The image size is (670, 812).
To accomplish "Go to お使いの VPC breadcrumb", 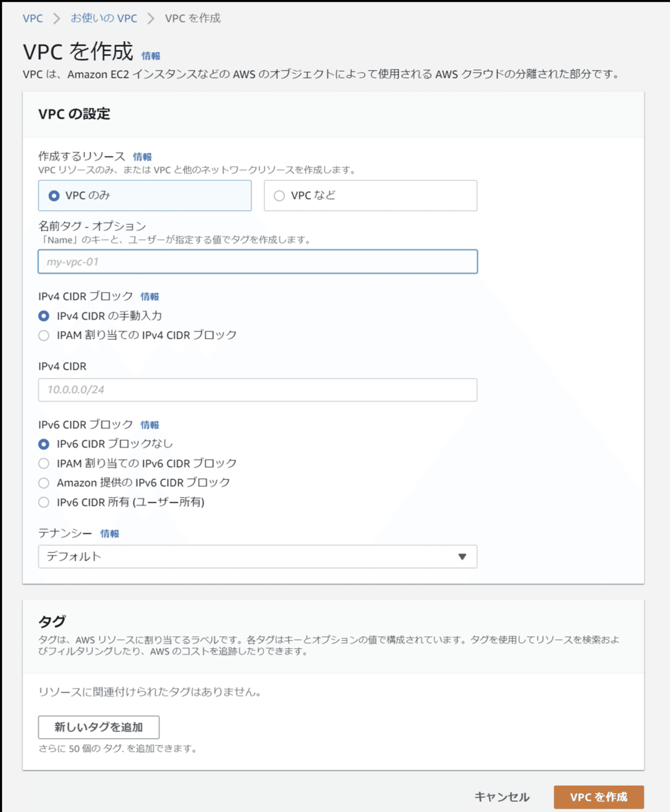I will coord(104,18).
